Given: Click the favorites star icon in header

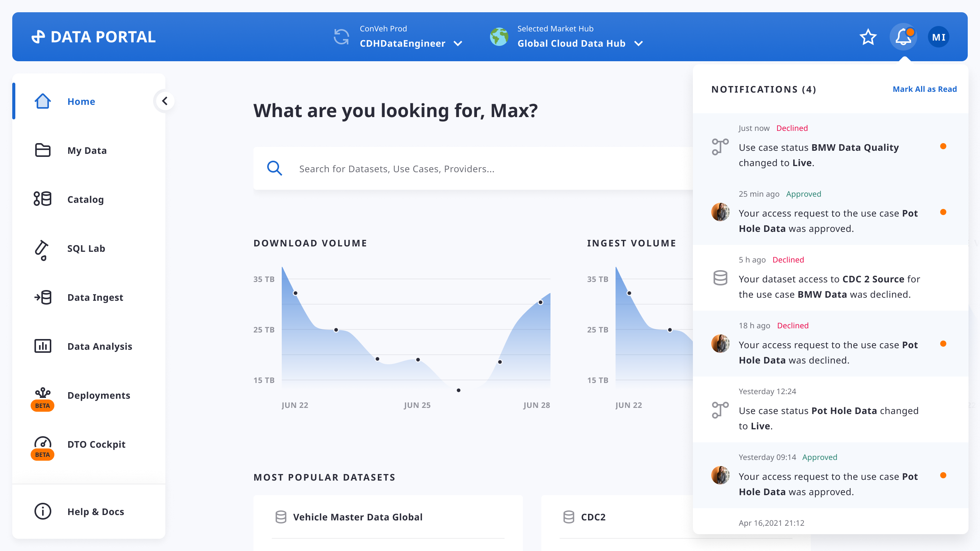Looking at the screenshot, I should (x=868, y=37).
